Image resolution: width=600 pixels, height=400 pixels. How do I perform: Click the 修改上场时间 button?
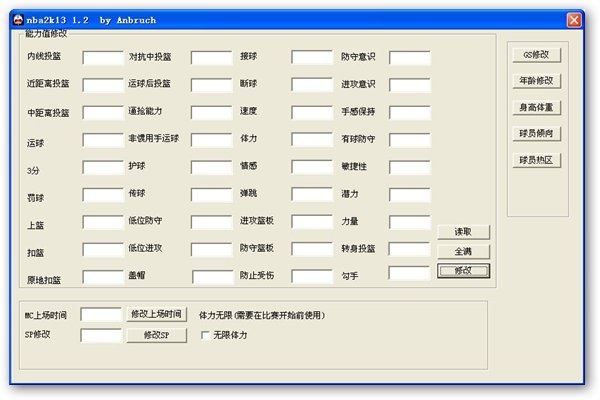pos(157,314)
